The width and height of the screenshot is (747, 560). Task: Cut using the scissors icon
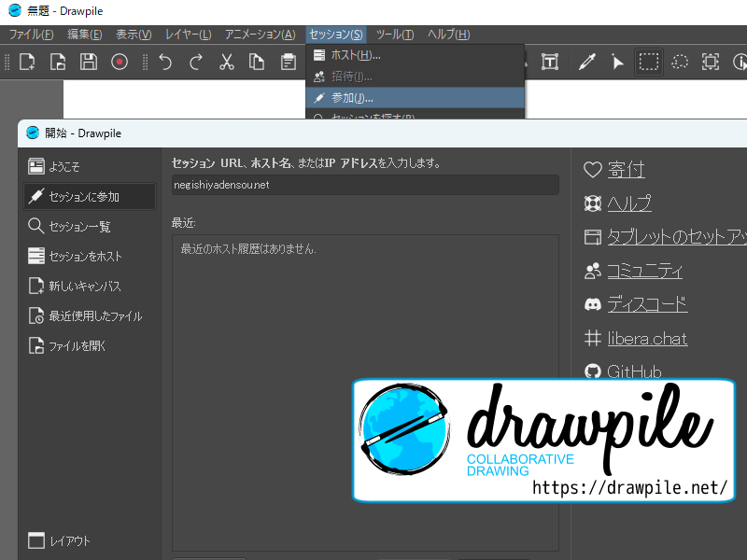pyautogui.click(x=227, y=62)
